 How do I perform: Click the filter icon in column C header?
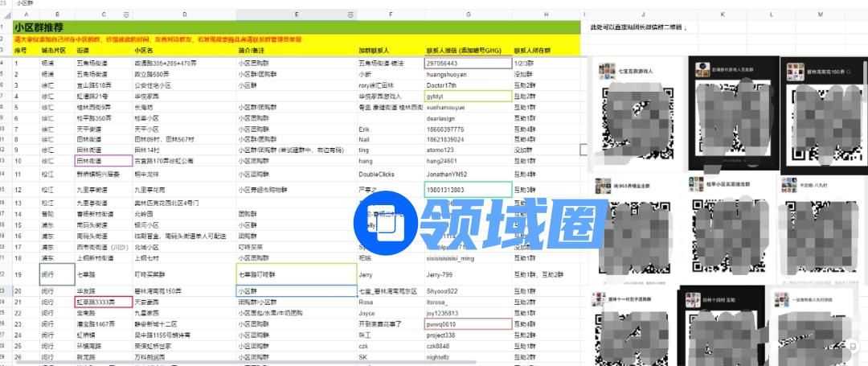[126, 14]
